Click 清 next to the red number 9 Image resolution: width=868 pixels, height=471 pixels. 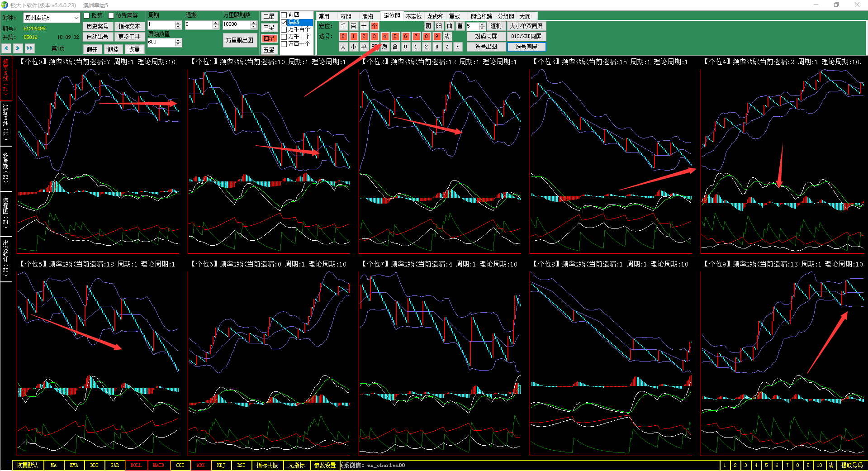(447, 36)
